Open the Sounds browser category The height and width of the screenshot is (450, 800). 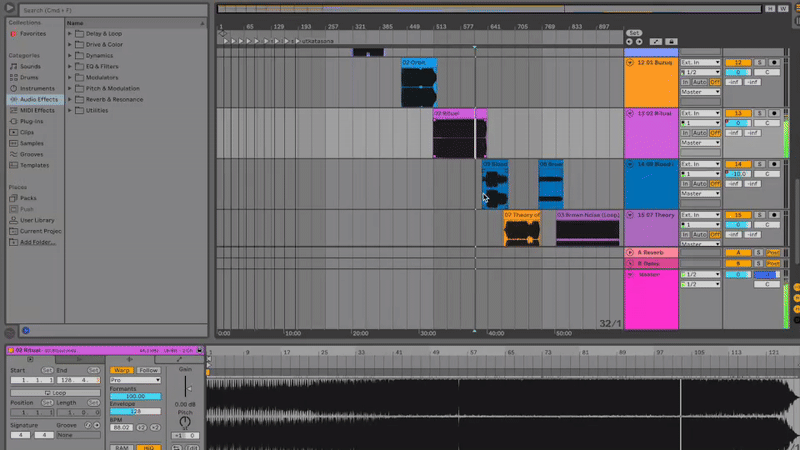click(30, 66)
